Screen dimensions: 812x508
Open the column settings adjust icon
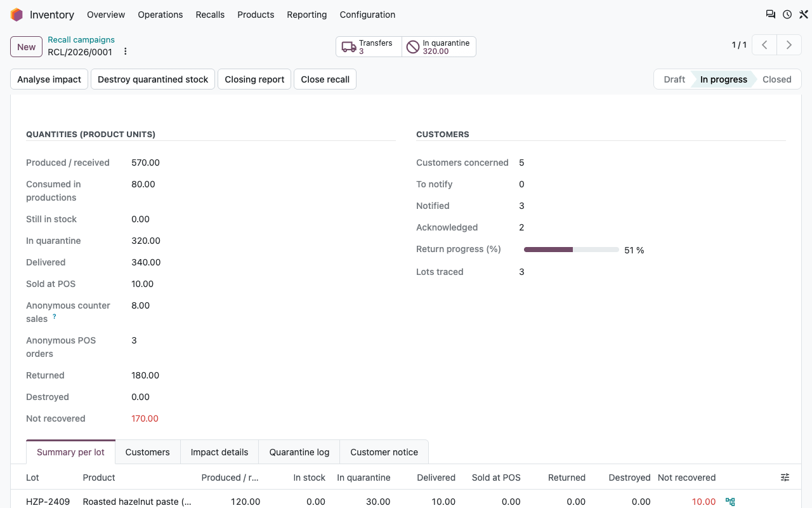click(x=785, y=478)
